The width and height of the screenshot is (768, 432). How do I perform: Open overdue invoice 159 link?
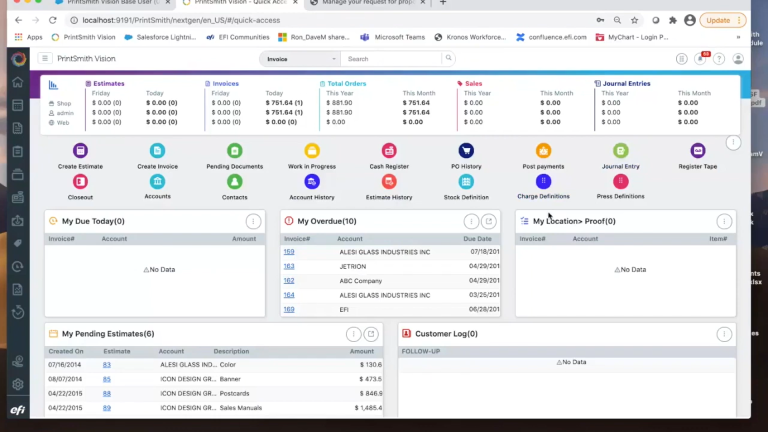click(289, 252)
